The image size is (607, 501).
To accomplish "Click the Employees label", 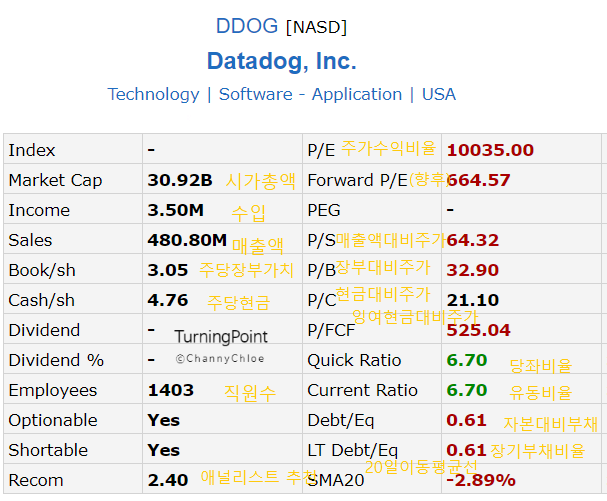I will tap(53, 390).
